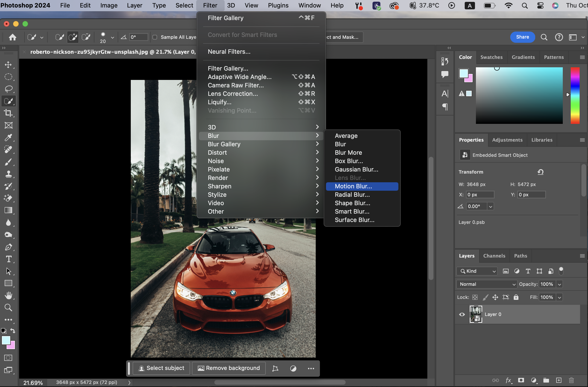Switch to the Channels tab
Viewport: 588px width, 387px height.
pos(494,256)
